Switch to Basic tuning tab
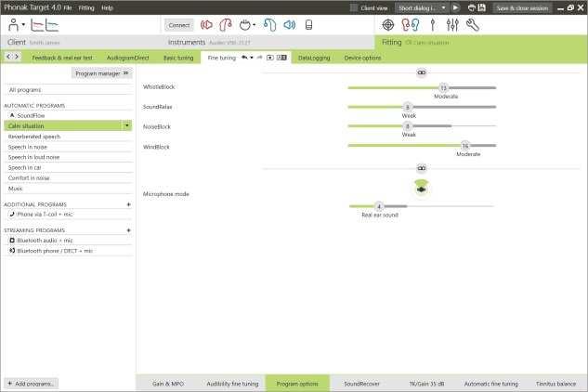The height and width of the screenshot is (392, 588). click(x=178, y=58)
